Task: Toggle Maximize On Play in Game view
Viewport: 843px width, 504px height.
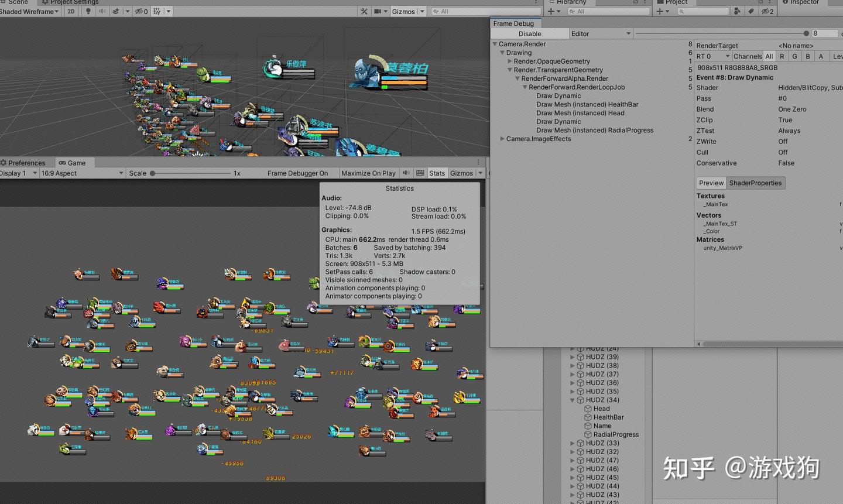Action: [x=369, y=173]
